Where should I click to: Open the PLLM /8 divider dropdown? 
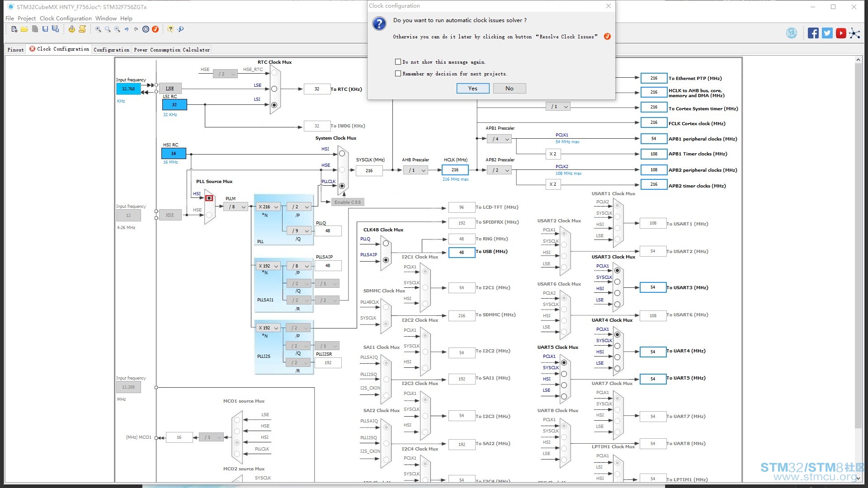point(236,207)
